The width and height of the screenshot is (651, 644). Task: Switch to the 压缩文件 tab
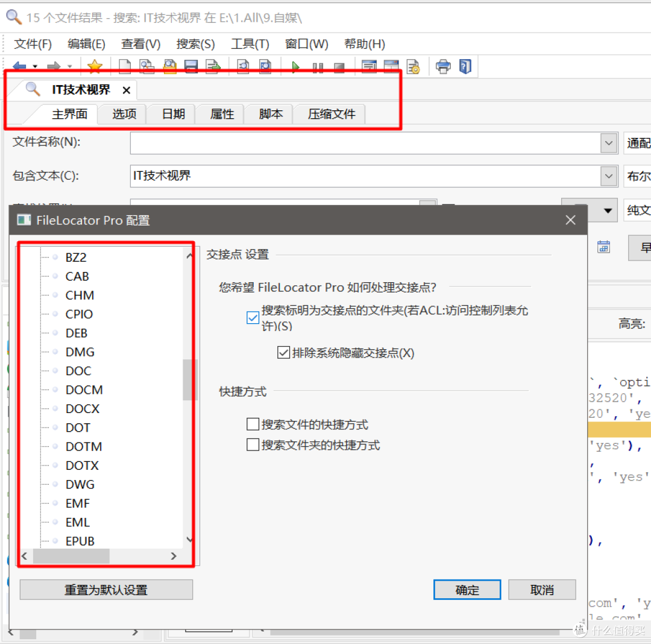tap(332, 114)
